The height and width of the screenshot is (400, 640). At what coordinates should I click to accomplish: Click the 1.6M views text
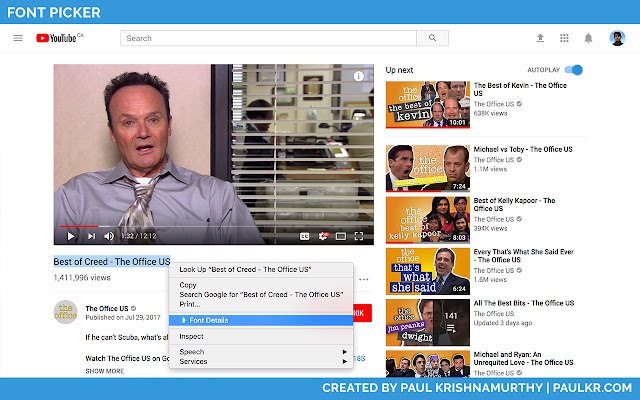[x=490, y=280]
